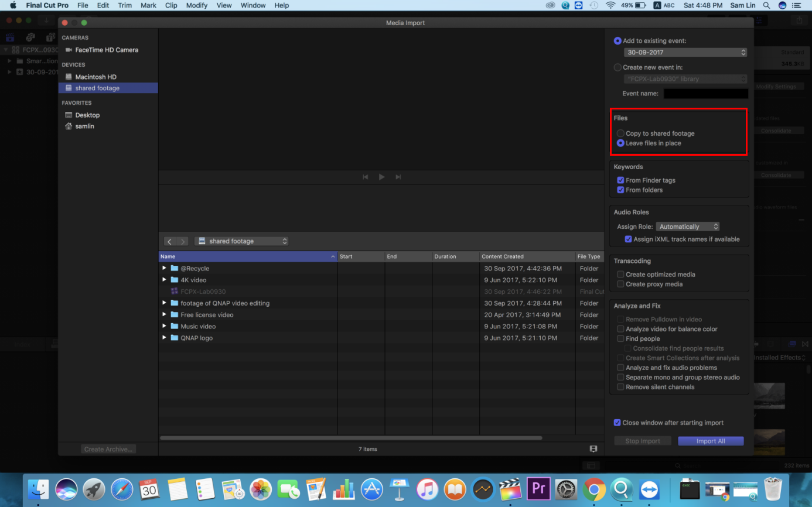Jump to next clip in preview

[x=398, y=177]
